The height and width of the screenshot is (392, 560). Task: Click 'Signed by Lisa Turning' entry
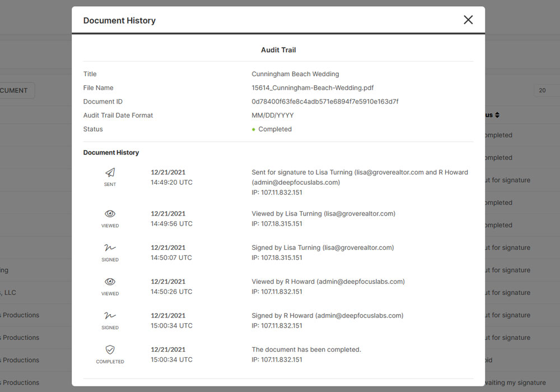point(323,248)
